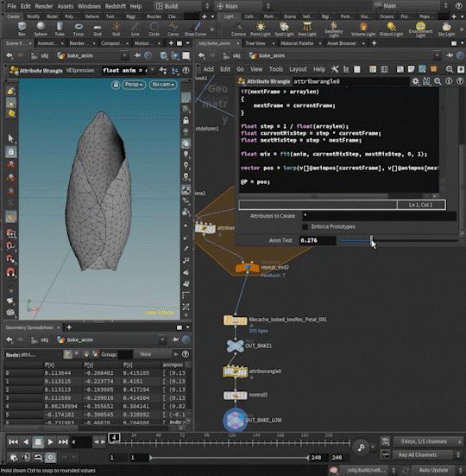Open the Build desktop dropdown

click(x=182, y=6)
